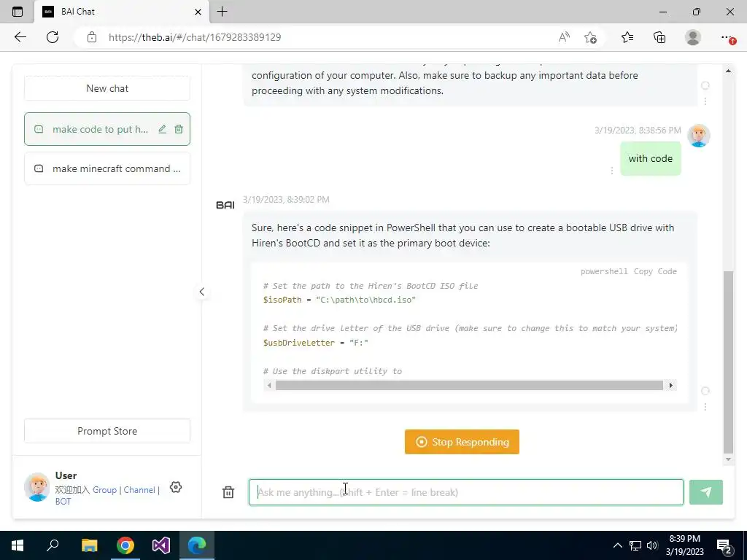Send message with the paper plane button
This screenshot has width=747, height=560.
[x=706, y=492]
